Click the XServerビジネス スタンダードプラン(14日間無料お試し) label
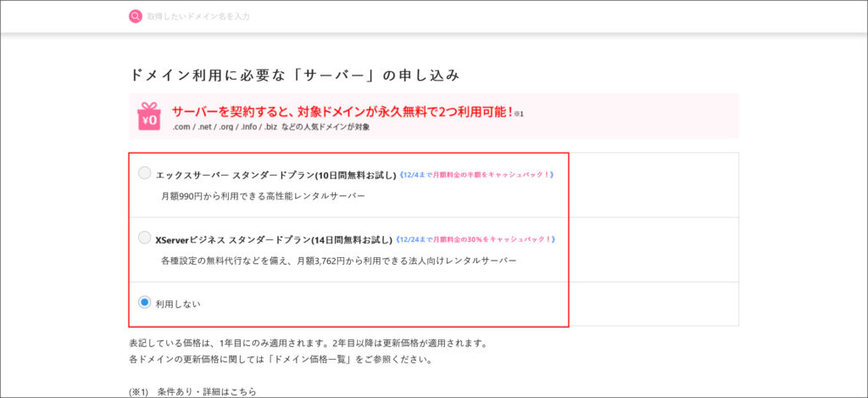The width and height of the screenshot is (868, 398). 275,239
